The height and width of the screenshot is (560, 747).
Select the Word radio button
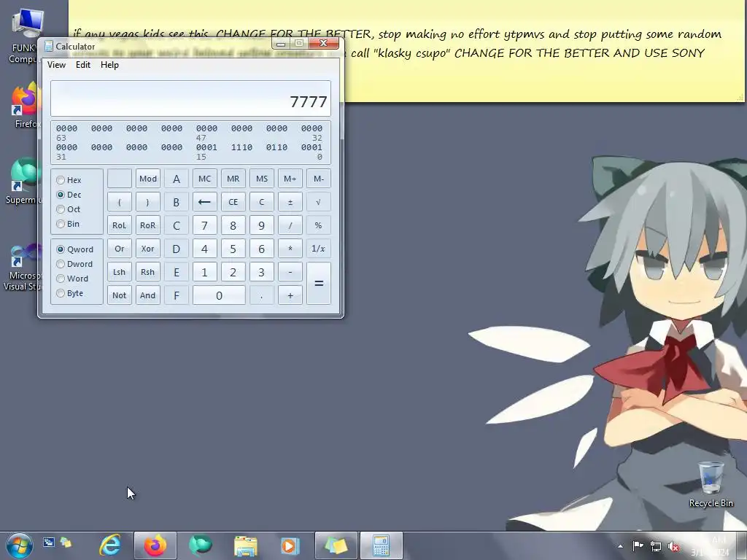coord(61,279)
